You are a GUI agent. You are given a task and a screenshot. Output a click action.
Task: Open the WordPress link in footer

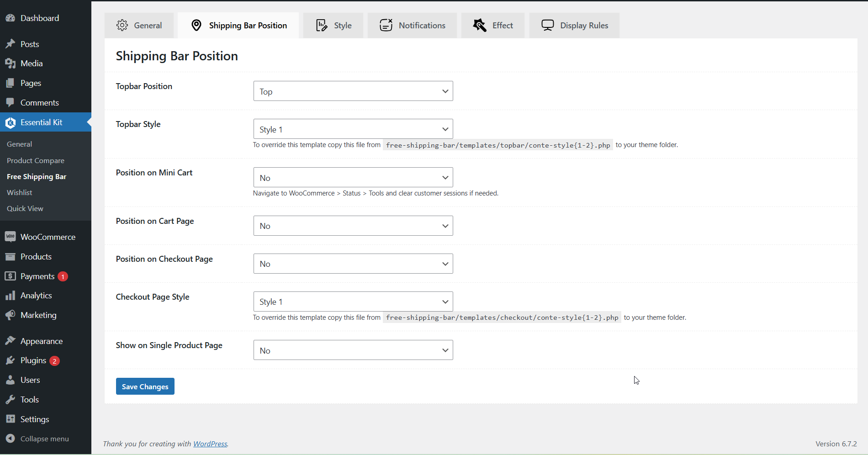210,444
